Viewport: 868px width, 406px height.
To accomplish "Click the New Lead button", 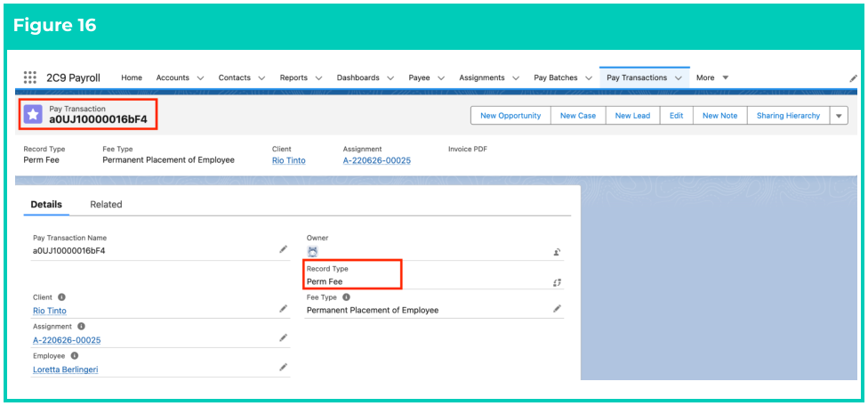I will point(632,116).
